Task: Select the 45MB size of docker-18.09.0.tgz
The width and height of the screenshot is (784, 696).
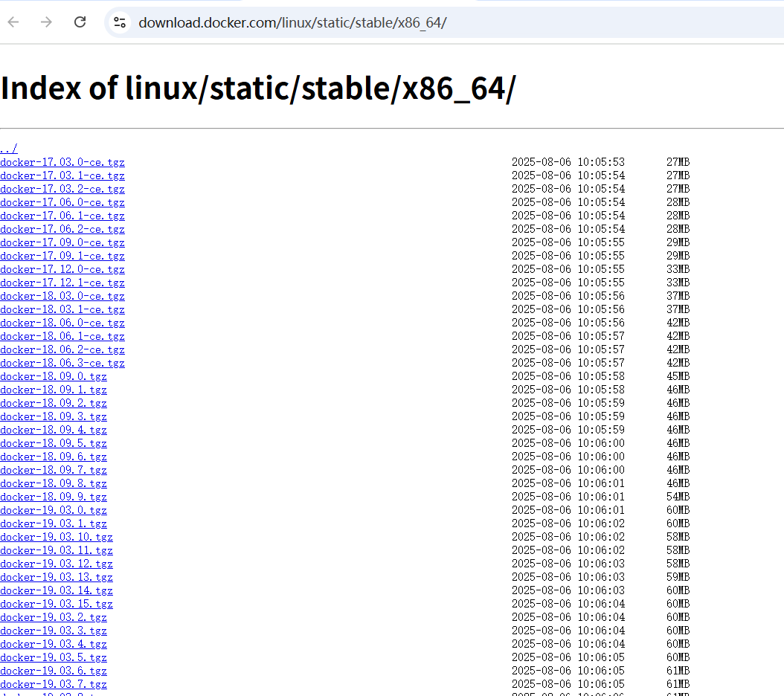Action: 678,376
